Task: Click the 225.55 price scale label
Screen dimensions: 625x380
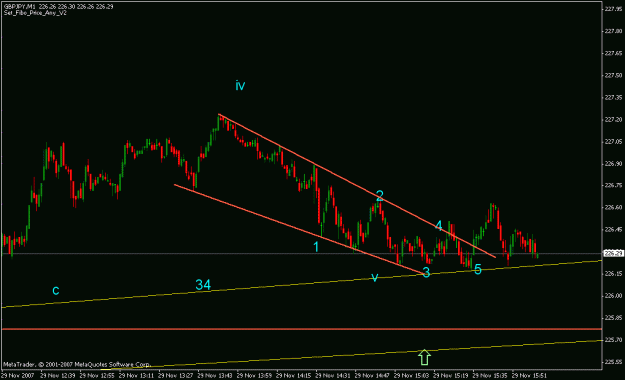Action: point(613,362)
